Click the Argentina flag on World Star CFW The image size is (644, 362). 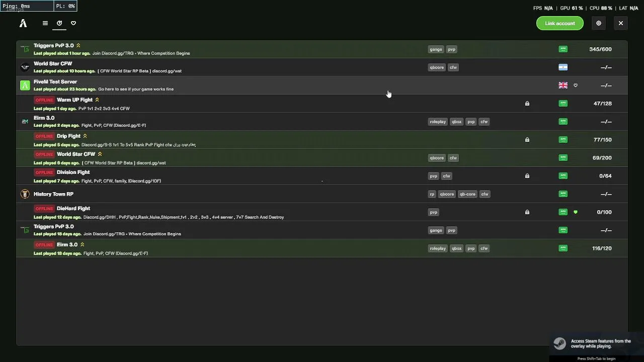pyautogui.click(x=563, y=67)
